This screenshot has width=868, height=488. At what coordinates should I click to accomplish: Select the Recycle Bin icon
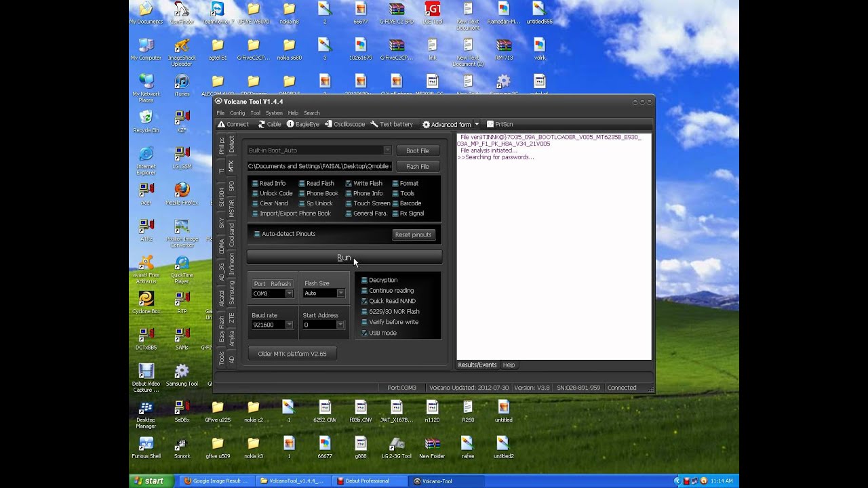146,121
